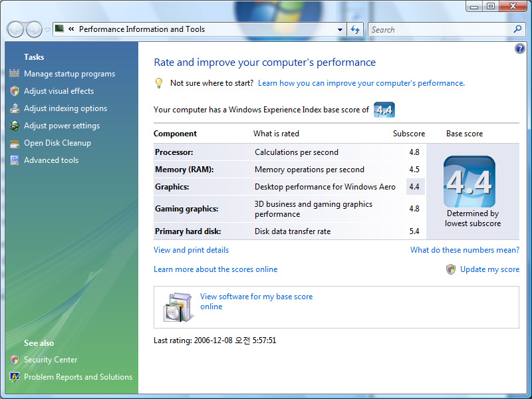Open Adjust power settings
The image size is (532, 399).
[62, 126]
